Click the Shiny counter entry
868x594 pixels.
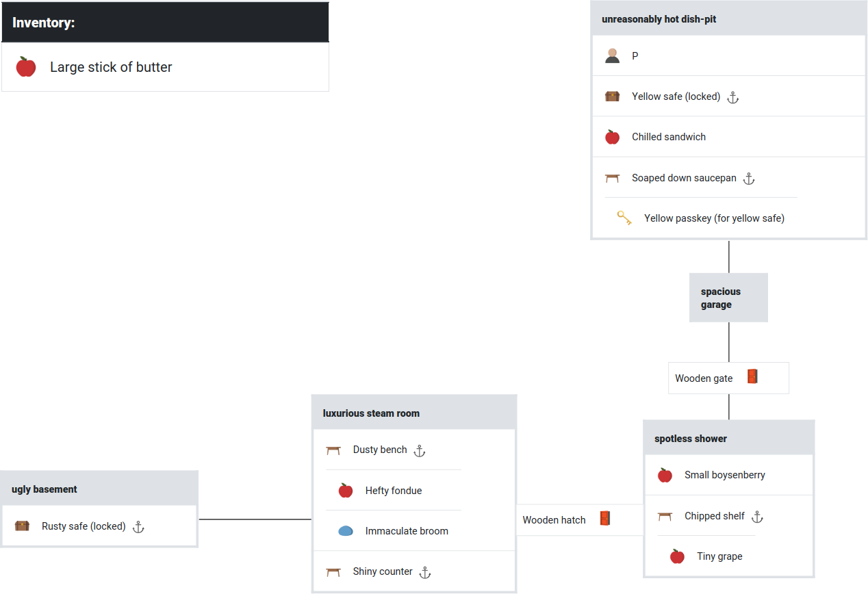click(x=382, y=571)
